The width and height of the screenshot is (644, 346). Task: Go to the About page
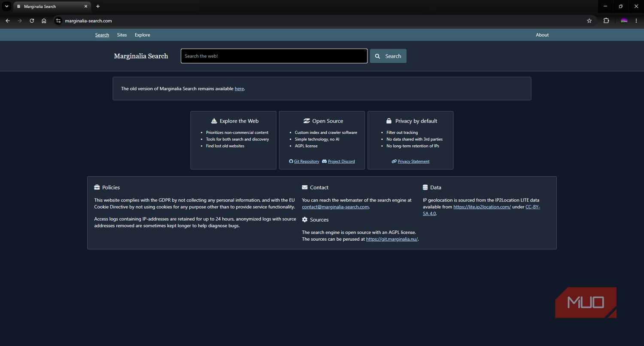(x=542, y=35)
